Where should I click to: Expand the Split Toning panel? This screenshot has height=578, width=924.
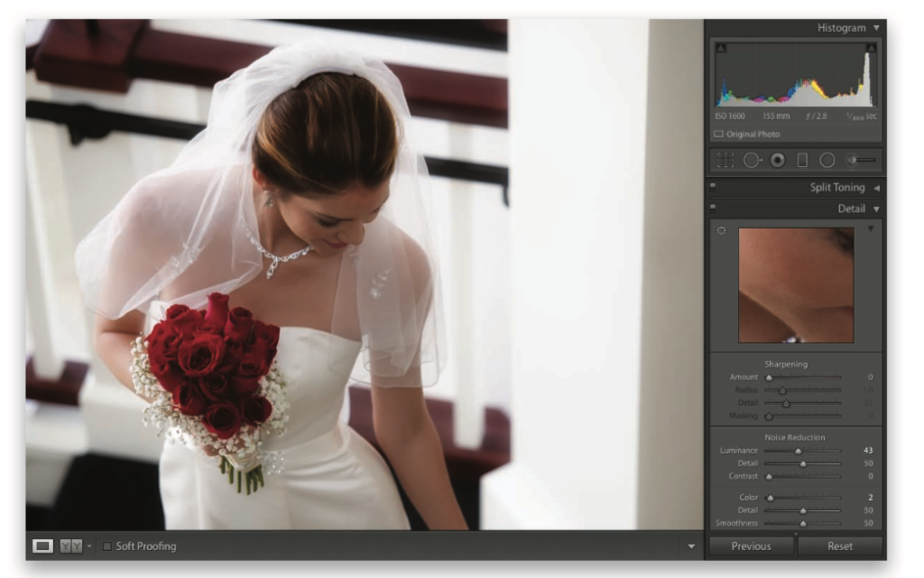coord(875,188)
